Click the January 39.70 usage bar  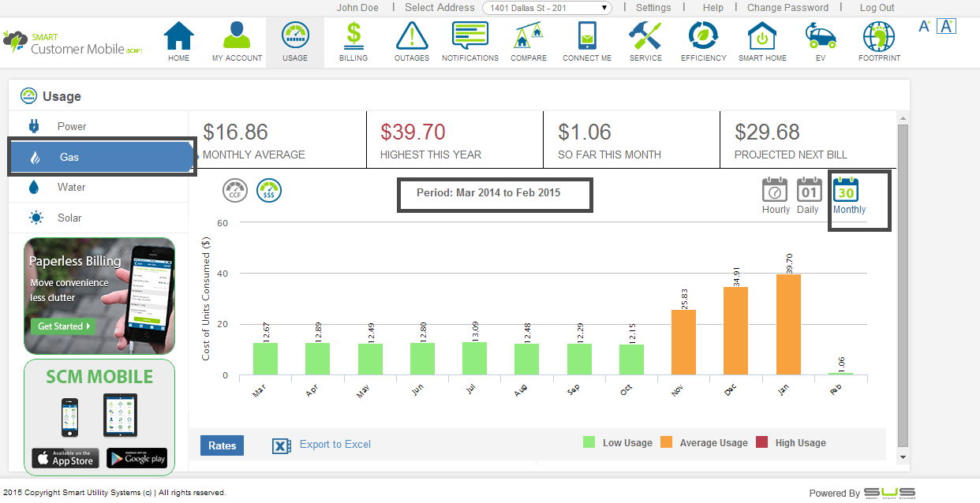[788, 325]
